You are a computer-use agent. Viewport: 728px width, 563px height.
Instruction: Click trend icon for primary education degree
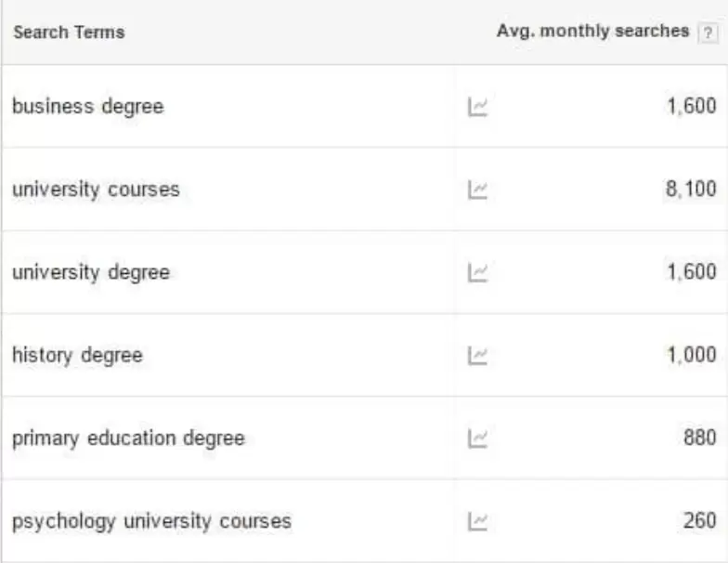point(477,438)
